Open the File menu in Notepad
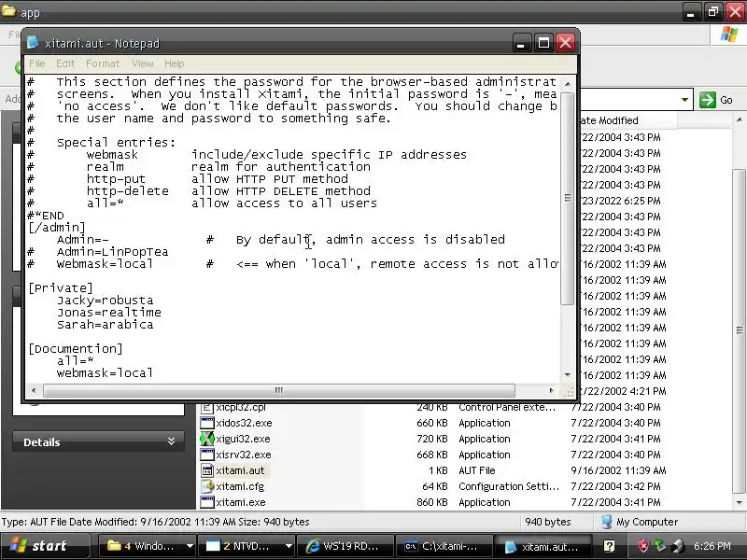747x560 pixels. pos(36,63)
